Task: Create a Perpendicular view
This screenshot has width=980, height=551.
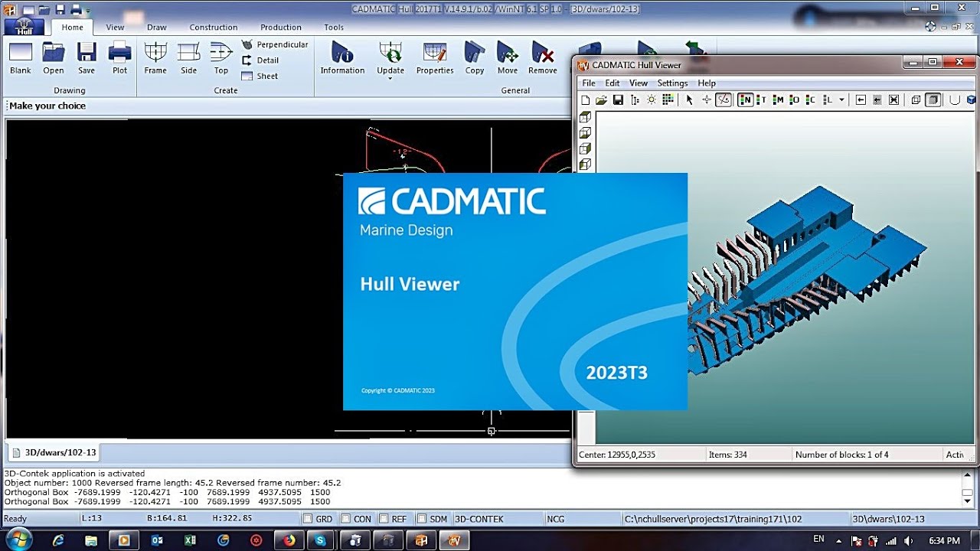Action: point(275,44)
